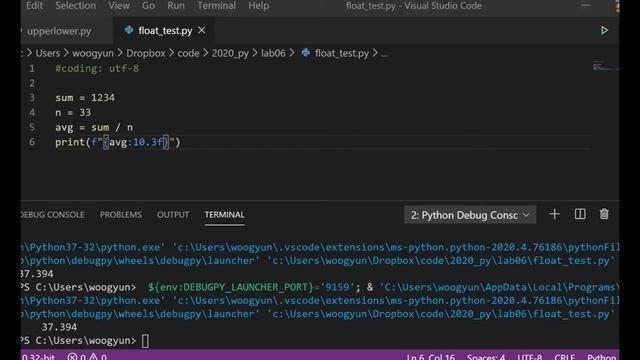Select the Terminal panel tab
This screenshot has width=640, height=360.
pyautogui.click(x=224, y=215)
